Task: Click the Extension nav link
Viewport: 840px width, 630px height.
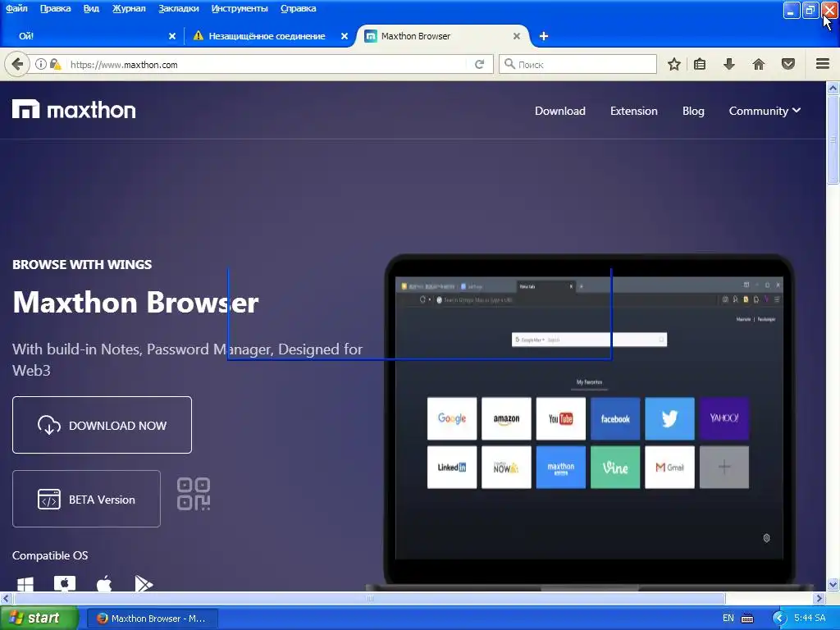Action: (634, 111)
